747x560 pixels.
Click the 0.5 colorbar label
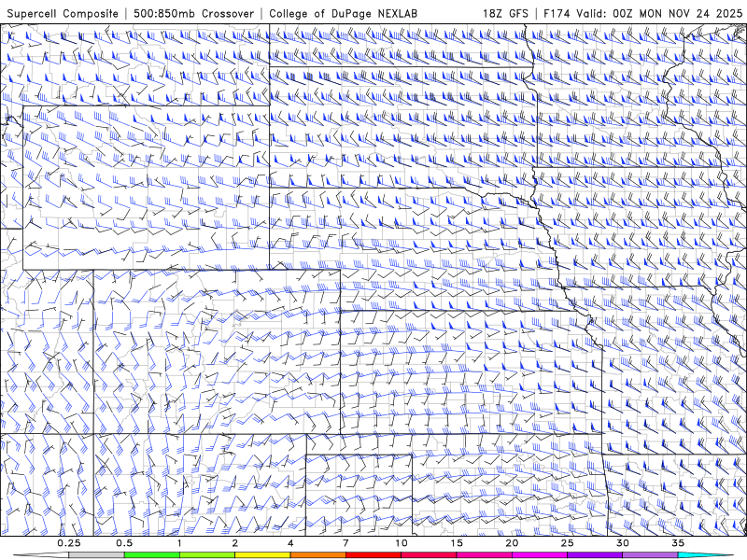(x=124, y=543)
